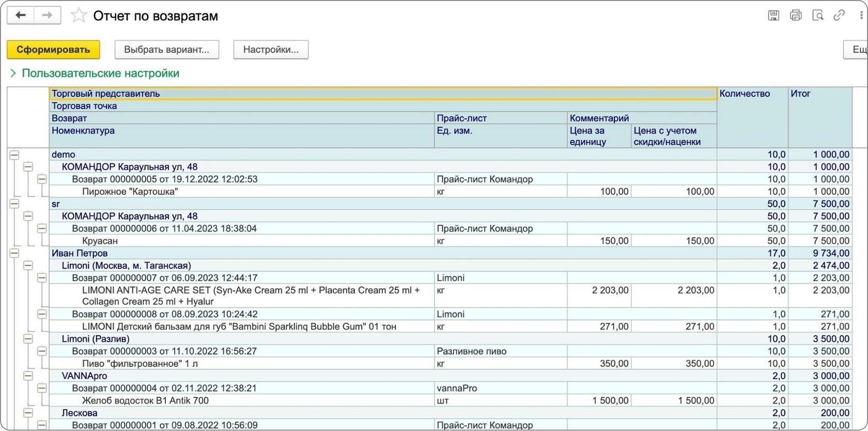Select Ед. изм. header cell
The image size is (868, 431).
coord(501,136)
